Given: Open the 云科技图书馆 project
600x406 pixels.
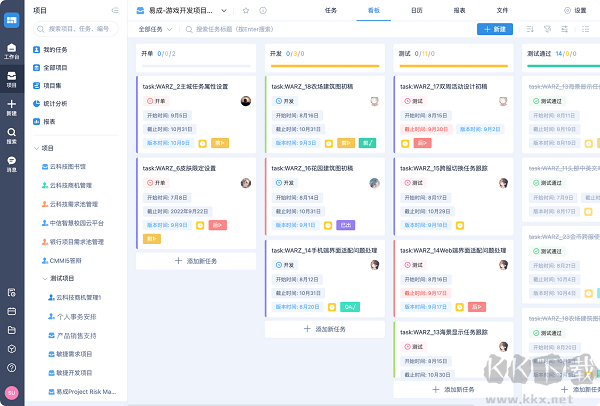Looking at the screenshot, I should point(64,167).
